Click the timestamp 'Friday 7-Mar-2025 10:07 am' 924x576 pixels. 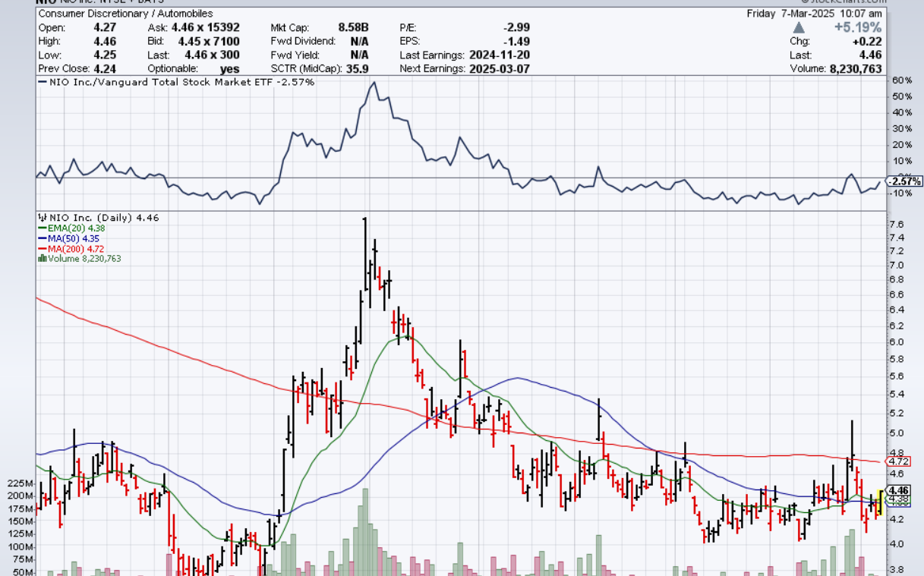(x=815, y=14)
